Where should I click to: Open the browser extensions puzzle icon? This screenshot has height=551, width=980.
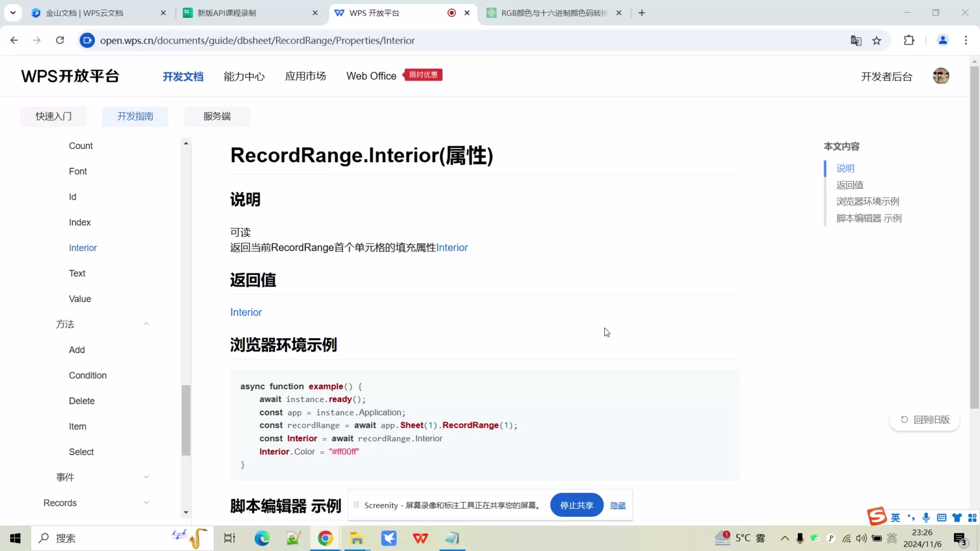point(909,40)
